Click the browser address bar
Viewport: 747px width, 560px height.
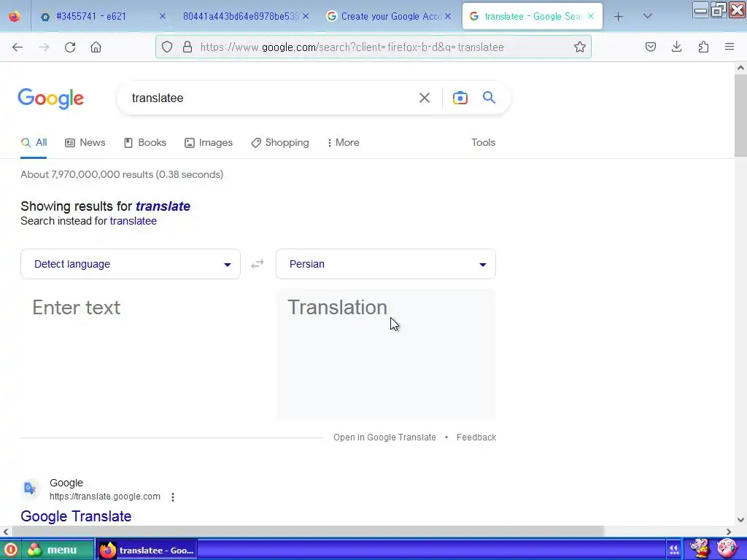373,47
